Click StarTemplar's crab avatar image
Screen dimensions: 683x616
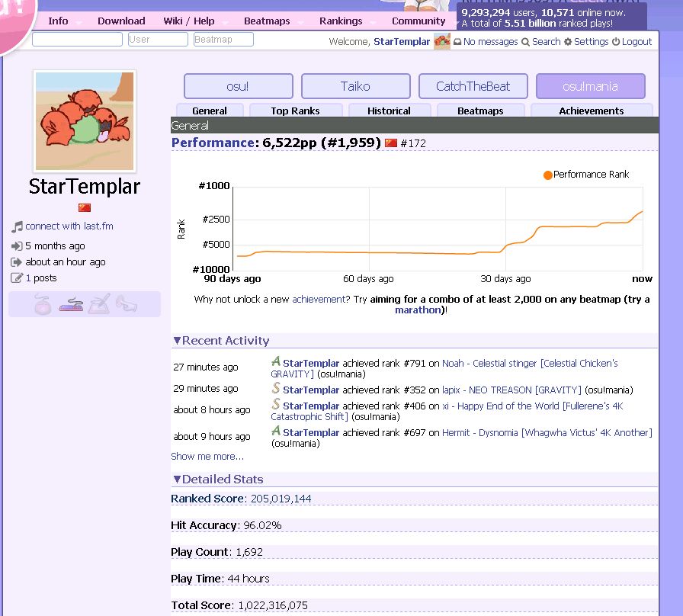tap(85, 121)
